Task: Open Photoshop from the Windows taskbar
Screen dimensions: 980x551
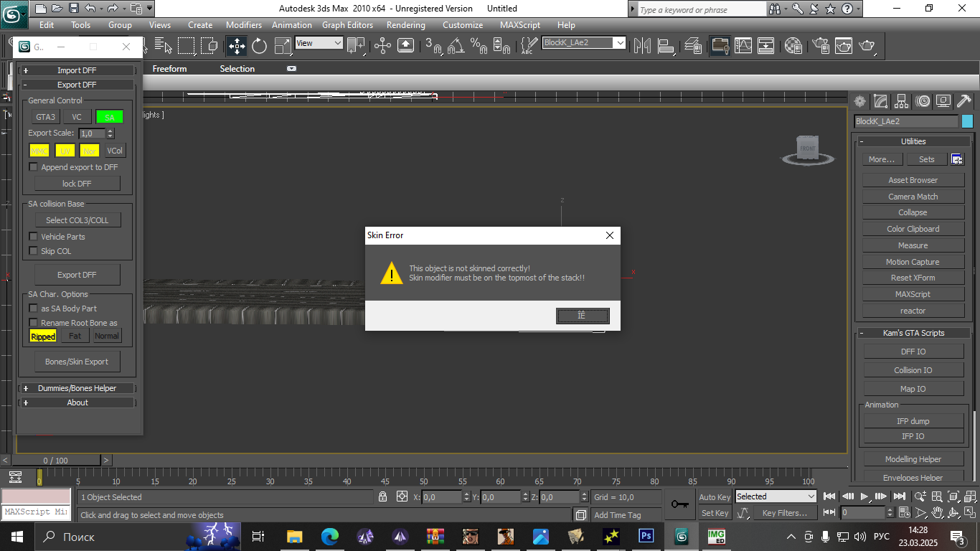Action: (646, 536)
